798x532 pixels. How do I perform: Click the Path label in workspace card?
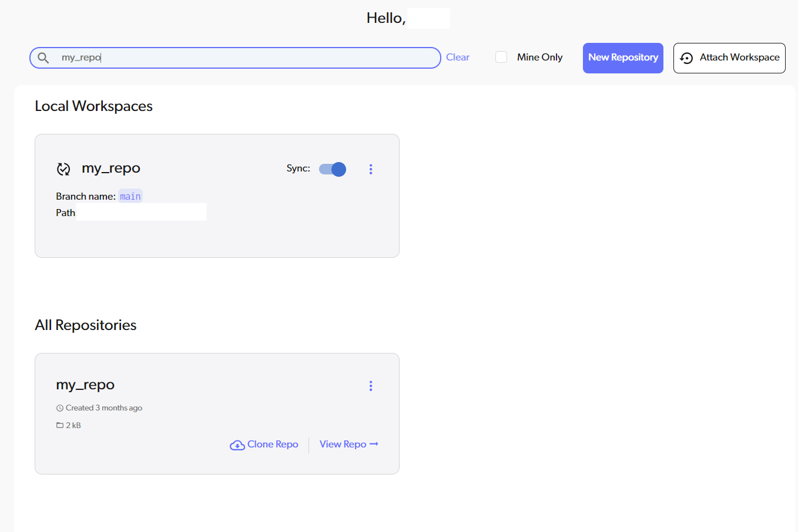(x=66, y=213)
